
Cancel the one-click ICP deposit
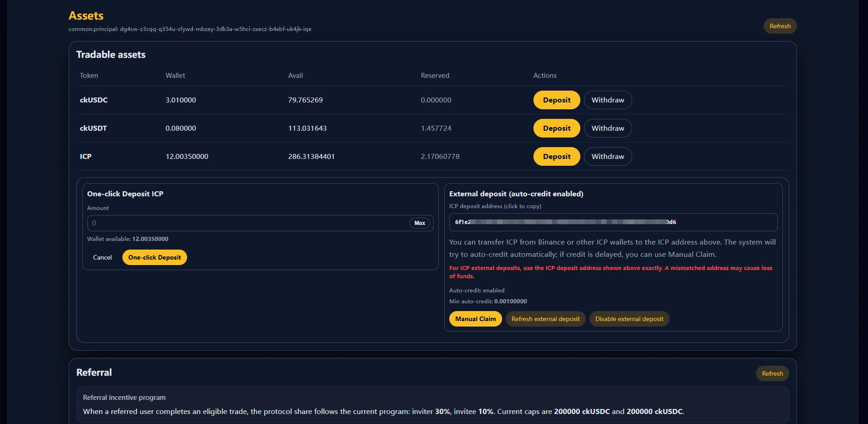click(x=102, y=257)
